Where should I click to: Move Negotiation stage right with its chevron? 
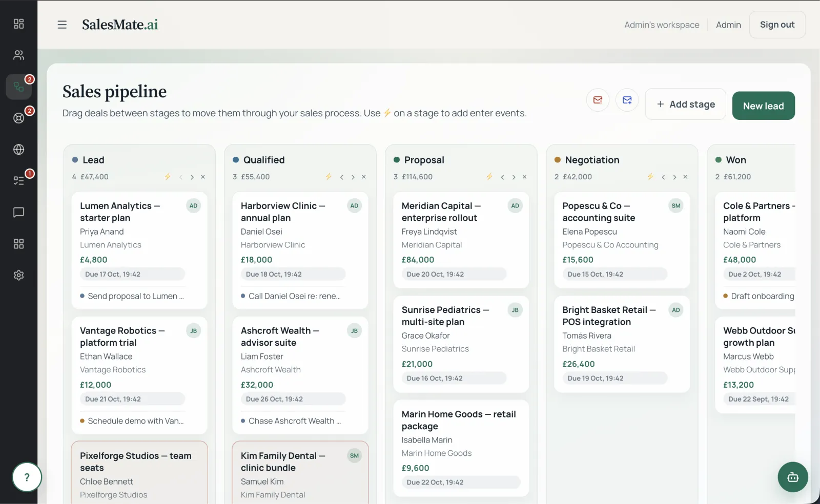click(674, 177)
